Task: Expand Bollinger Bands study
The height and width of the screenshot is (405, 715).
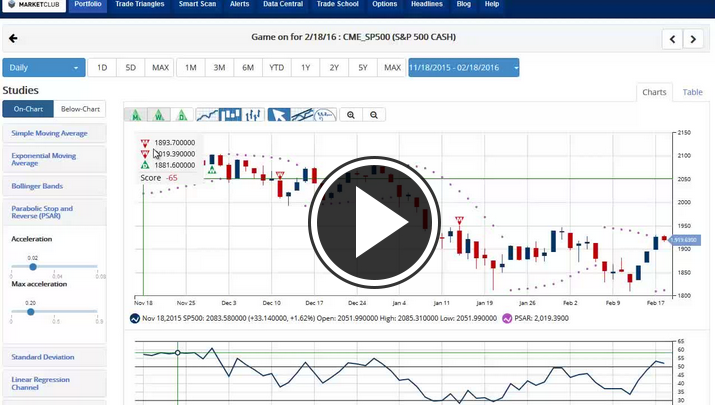Action: [54, 186]
